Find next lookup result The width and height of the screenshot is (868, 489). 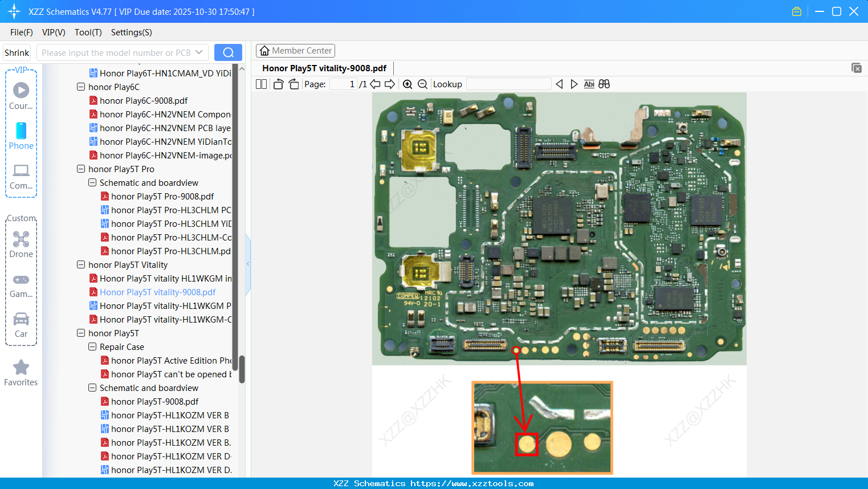tap(574, 84)
